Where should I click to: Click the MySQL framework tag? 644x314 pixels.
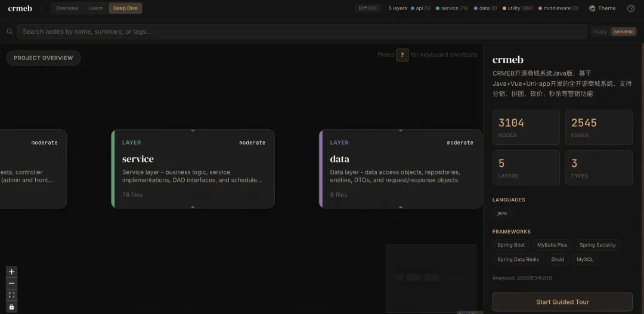coord(585,259)
